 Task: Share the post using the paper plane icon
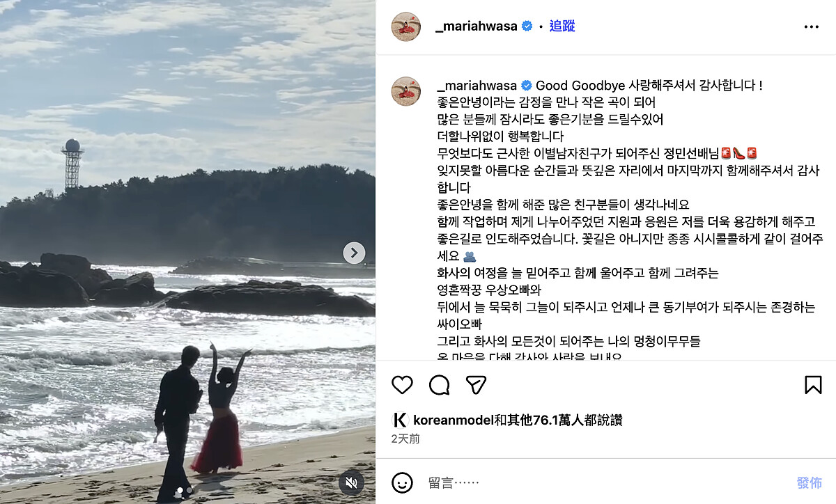point(476,385)
